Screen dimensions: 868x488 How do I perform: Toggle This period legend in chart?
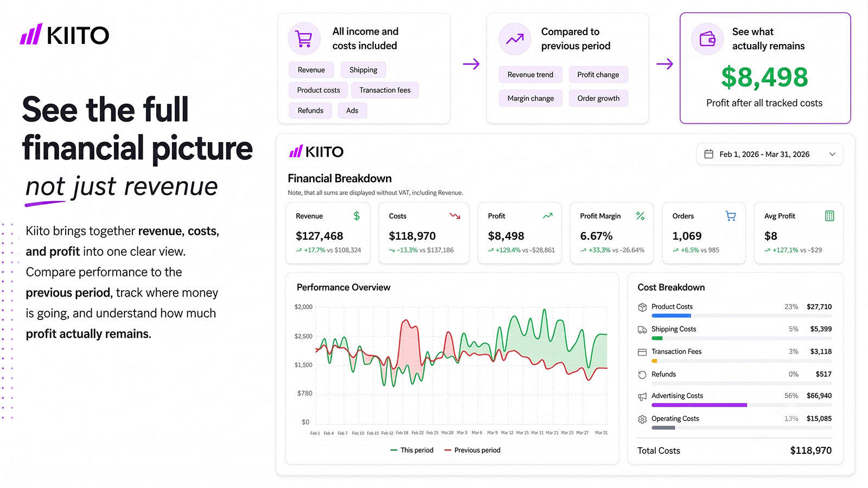click(412, 450)
